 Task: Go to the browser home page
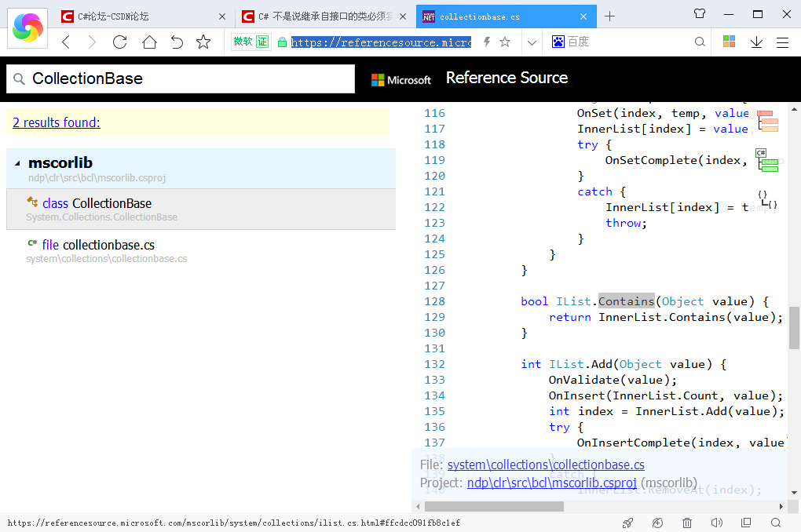point(149,42)
